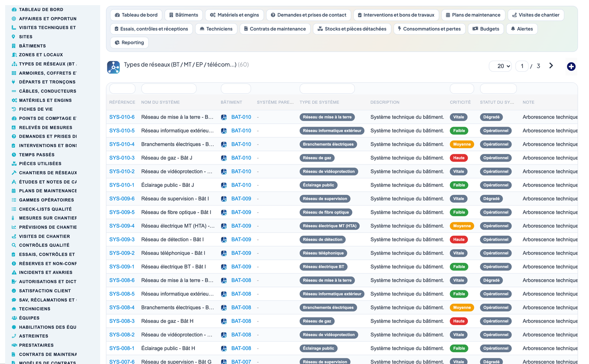Screen dimensions: 589x364
Task: Open Relevés de mesures in sidebar
Action: click(x=46, y=127)
